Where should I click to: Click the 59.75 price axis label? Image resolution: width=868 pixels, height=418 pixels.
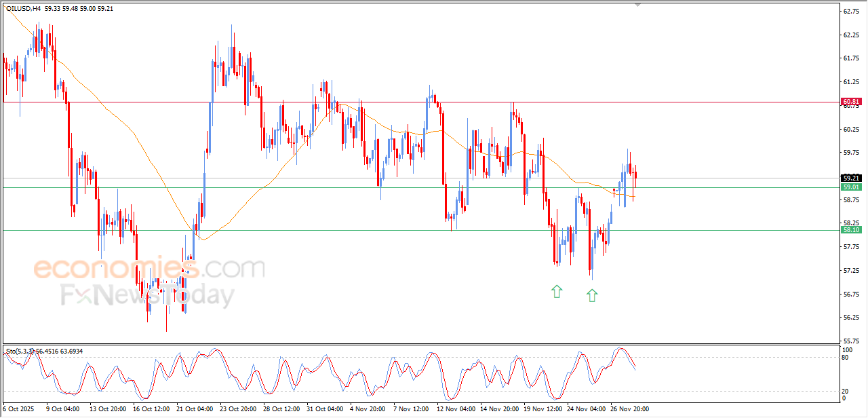tap(851, 153)
